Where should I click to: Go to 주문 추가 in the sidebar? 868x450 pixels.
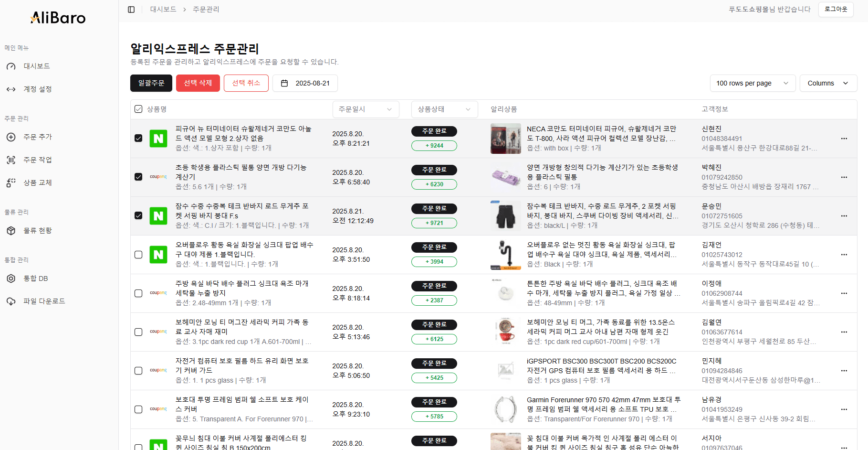point(38,137)
